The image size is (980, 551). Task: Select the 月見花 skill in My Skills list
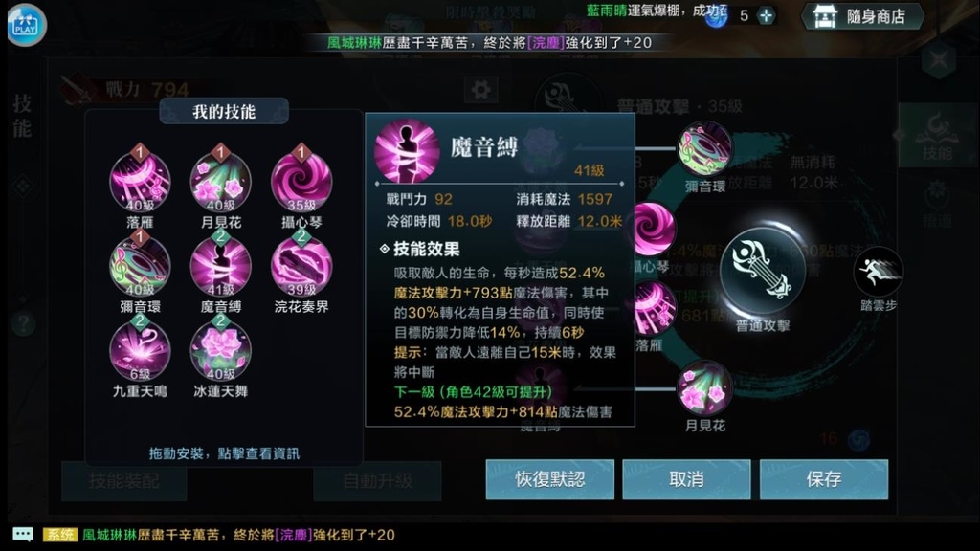pos(221,182)
